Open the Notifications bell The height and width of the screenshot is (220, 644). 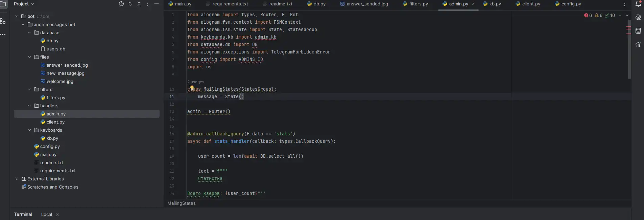tap(638, 4)
